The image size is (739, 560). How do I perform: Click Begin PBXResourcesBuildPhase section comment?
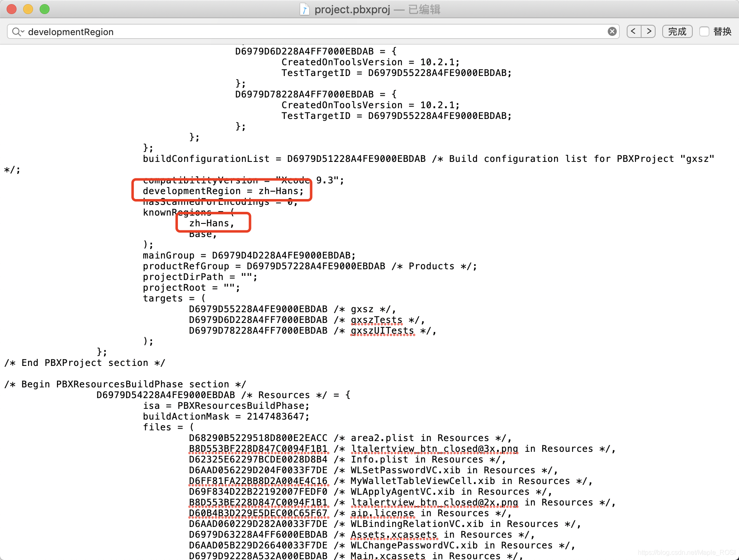(125, 384)
